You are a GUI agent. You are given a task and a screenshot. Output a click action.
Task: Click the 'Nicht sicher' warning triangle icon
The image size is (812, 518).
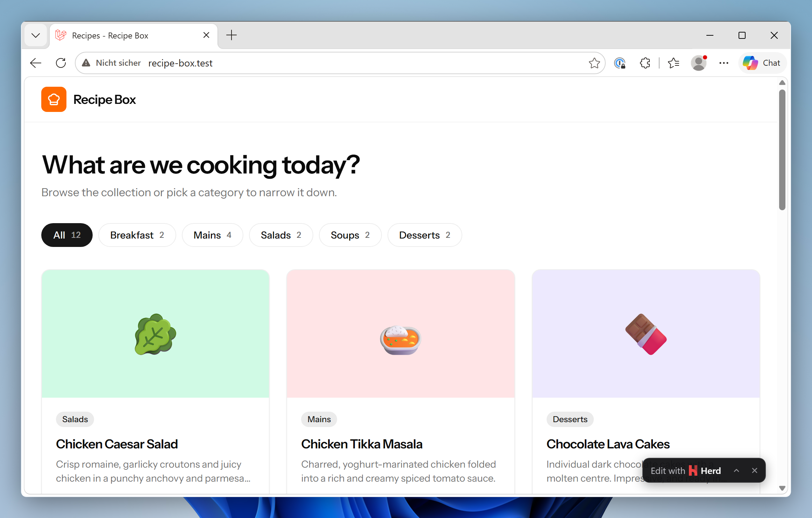(x=86, y=63)
